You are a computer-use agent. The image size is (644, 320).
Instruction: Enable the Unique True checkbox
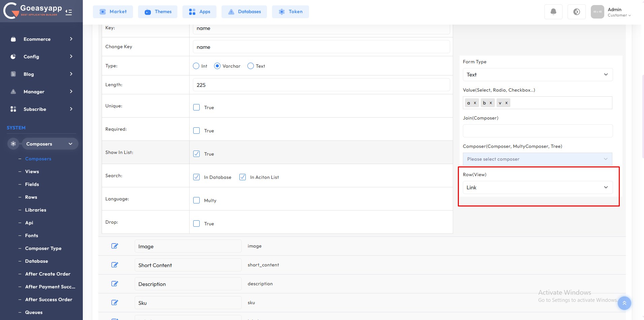click(197, 107)
